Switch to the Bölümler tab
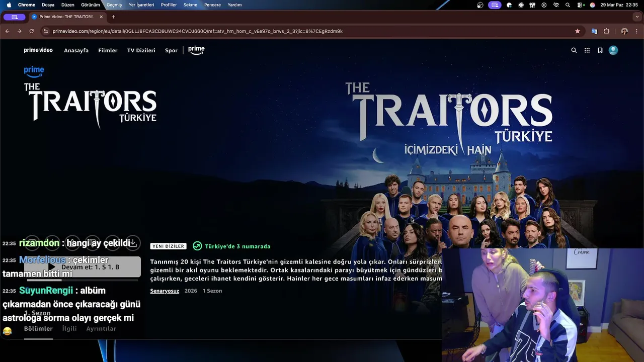Screen dimensions: 644x362 pyautogui.click(x=38, y=329)
